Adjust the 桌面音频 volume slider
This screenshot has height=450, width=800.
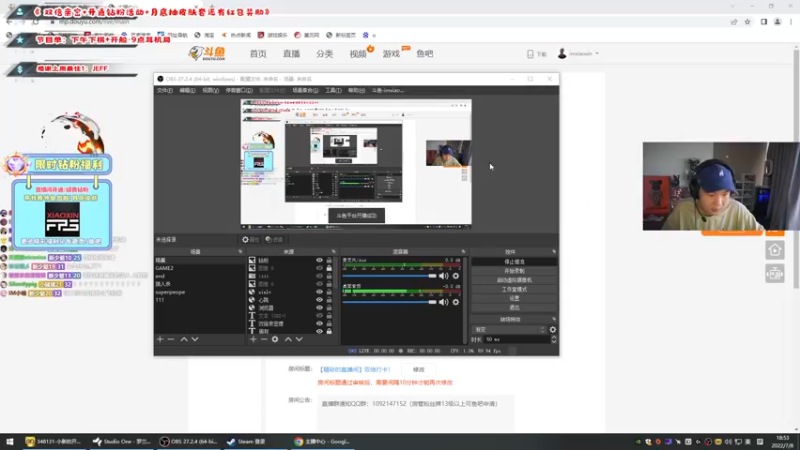(390, 302)
